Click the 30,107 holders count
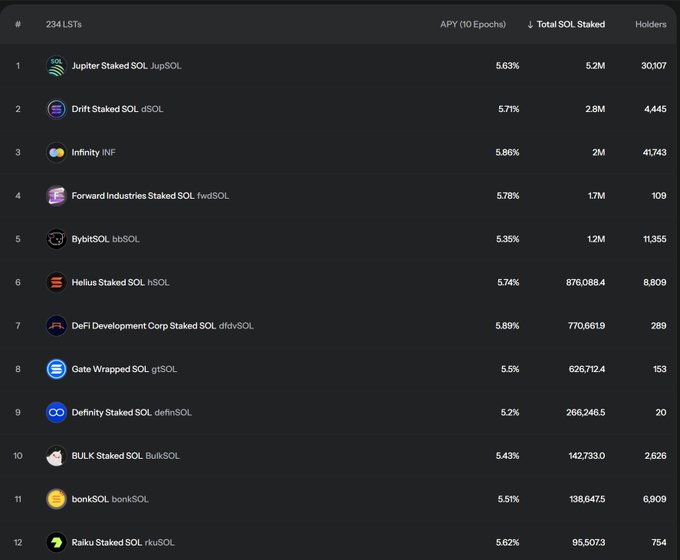This screenshot has height=560, width=680. pyautogui.click(x=654, y=66)
